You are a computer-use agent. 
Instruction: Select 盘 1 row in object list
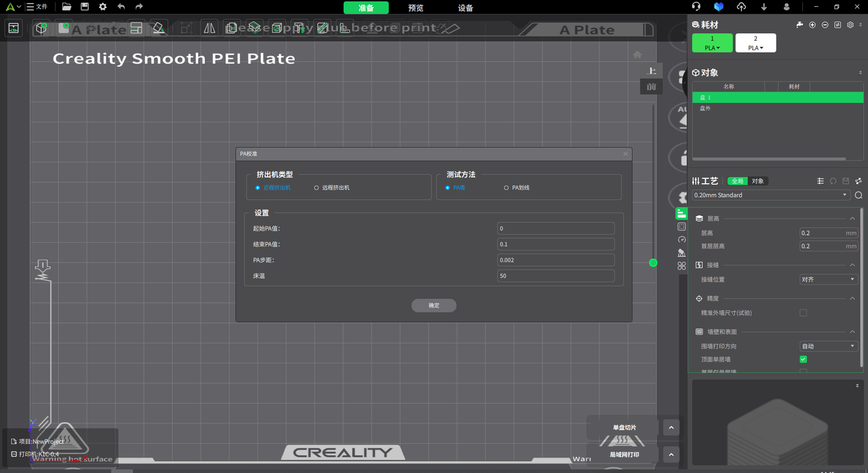(x=778, y=98)
